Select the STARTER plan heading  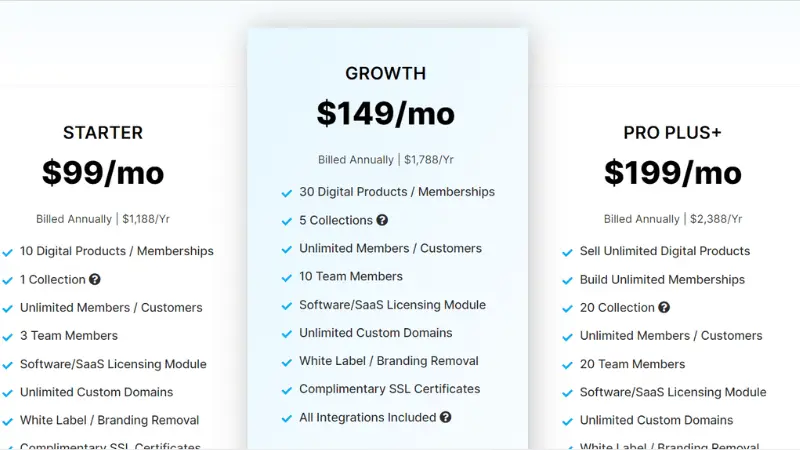coord(103,133)
